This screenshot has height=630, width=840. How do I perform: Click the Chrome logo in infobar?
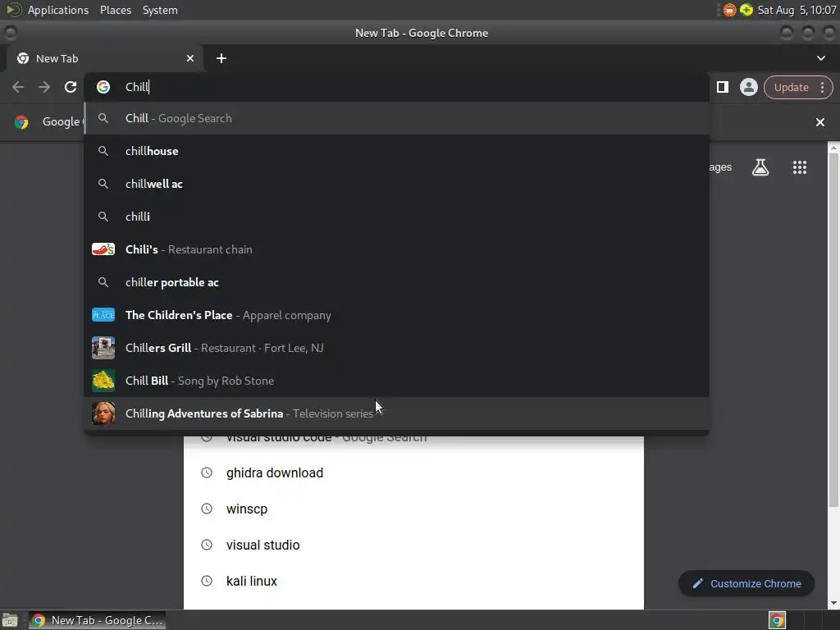[21, 122]
